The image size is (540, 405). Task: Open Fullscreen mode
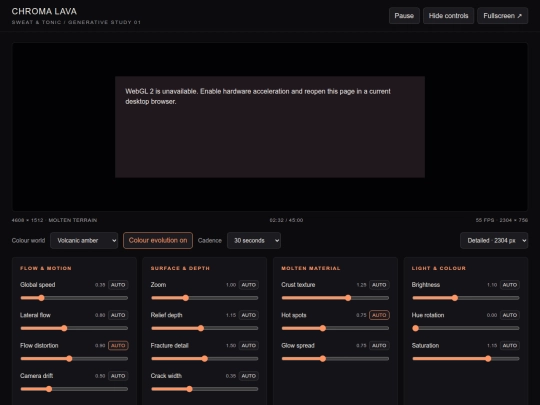click(x=502, y=16)
